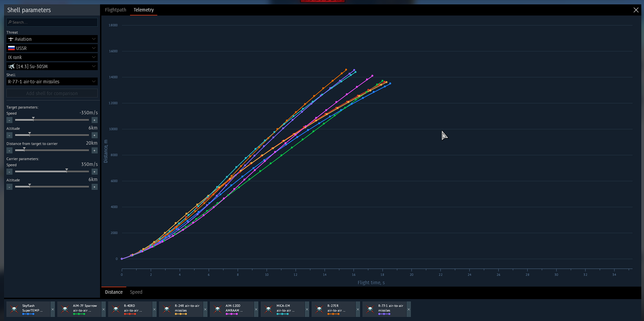This screenshot has height=321, width=644.
Task: Switch to the Speed graph tab
Action: click(136, 292)
